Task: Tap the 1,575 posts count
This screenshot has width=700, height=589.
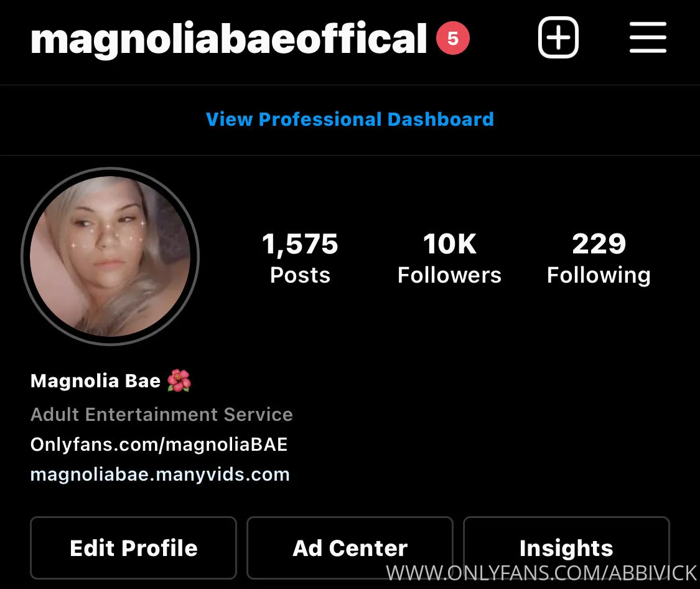Action: (300, 258)
